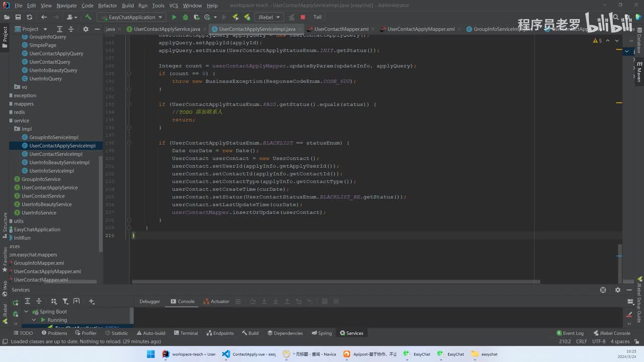Open the Terminal tool window
This screenshot has height=362, width=644.
(x=185, y=333)
